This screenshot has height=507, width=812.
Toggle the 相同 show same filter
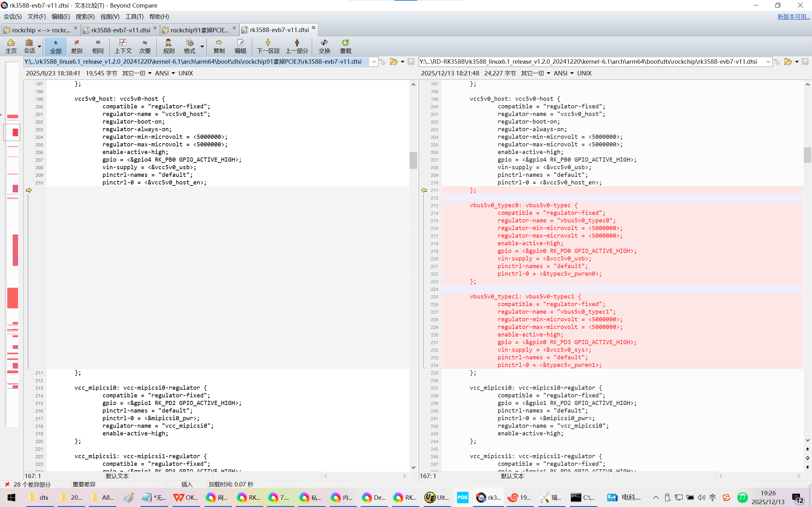[98, 46]
